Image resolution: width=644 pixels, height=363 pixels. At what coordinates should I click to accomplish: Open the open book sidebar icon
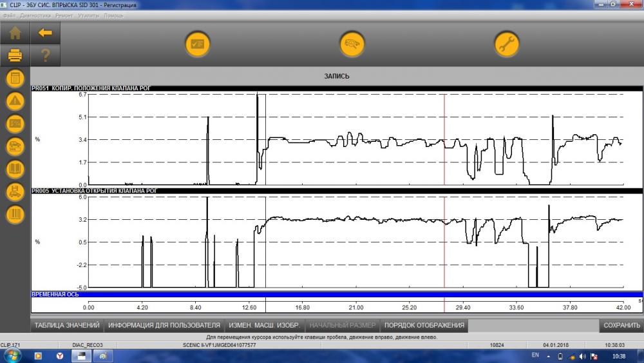tap(15, 169)
